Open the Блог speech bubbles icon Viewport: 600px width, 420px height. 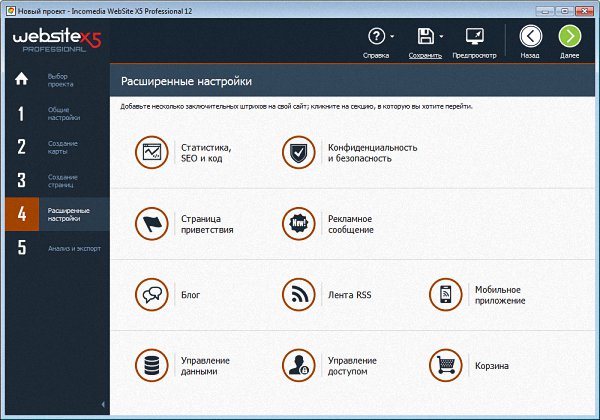coord(151,294)
